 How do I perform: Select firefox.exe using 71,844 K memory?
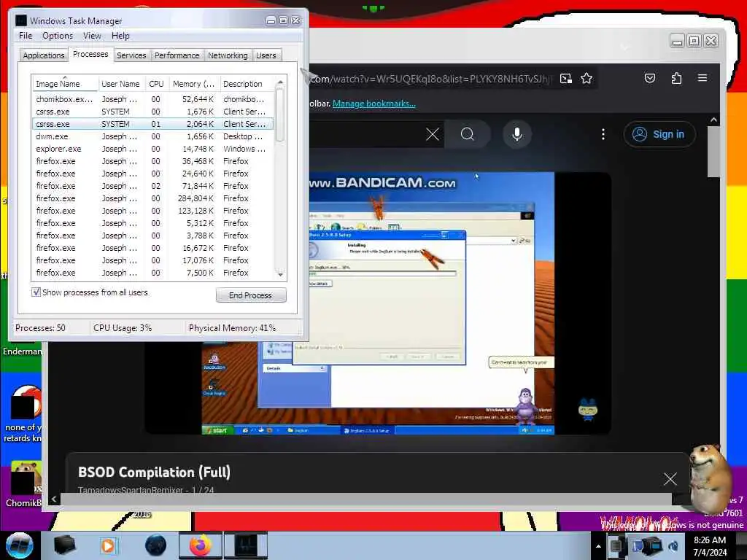tap(152, 186)
